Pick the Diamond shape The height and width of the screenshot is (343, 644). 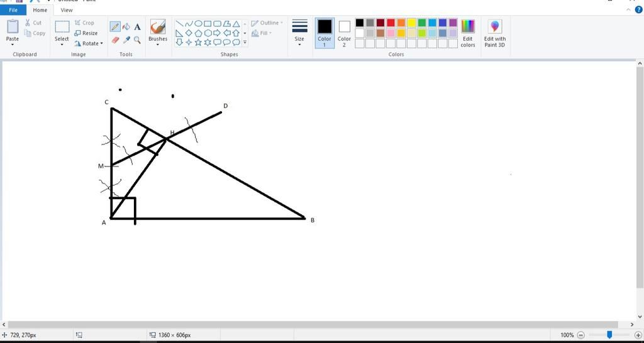pyautogui.click(x=189, y=33)
